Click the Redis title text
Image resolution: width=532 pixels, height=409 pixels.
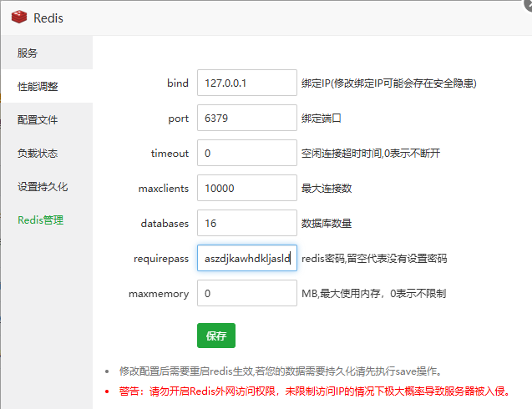[x=48, y=18]
